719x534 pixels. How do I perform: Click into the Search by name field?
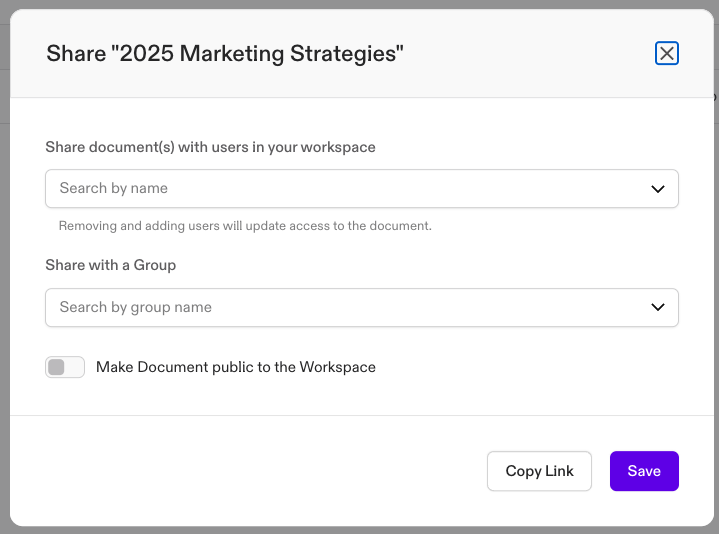[x=362, y=188]
